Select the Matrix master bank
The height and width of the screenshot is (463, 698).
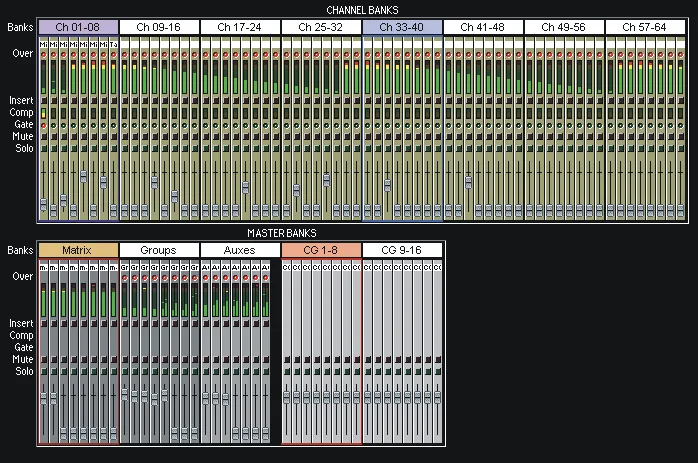(x=78, y=250)
